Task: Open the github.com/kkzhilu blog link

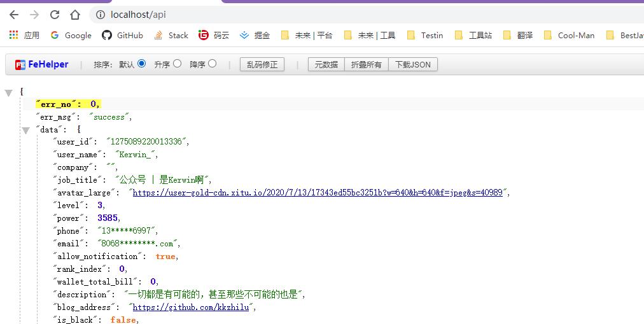Action: (190, 307)
